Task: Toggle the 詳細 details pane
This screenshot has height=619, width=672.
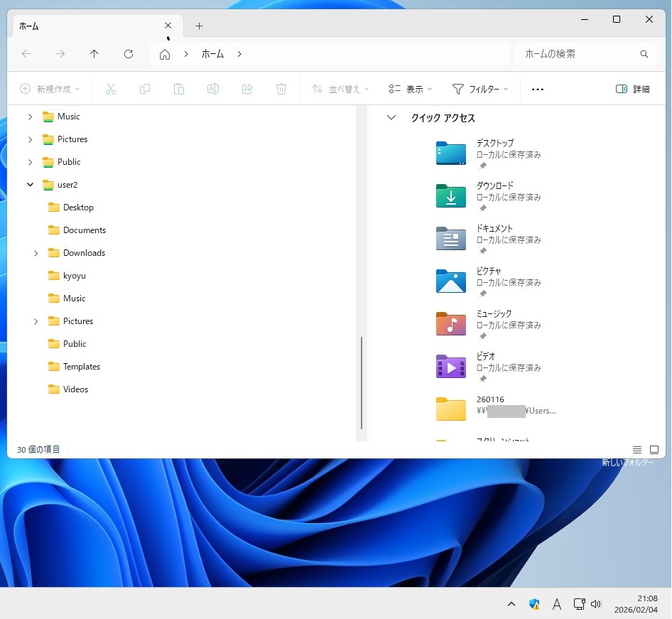Action: point(632,90)
